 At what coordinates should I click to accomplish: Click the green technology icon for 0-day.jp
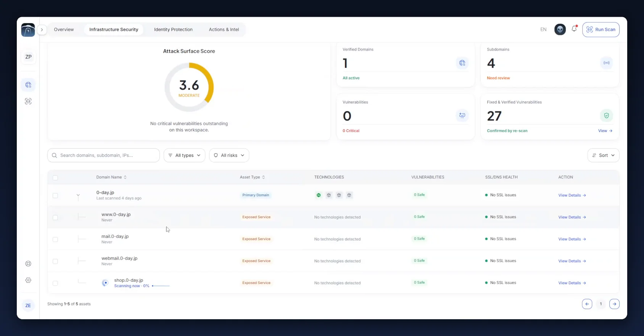[x=319, y=195]
